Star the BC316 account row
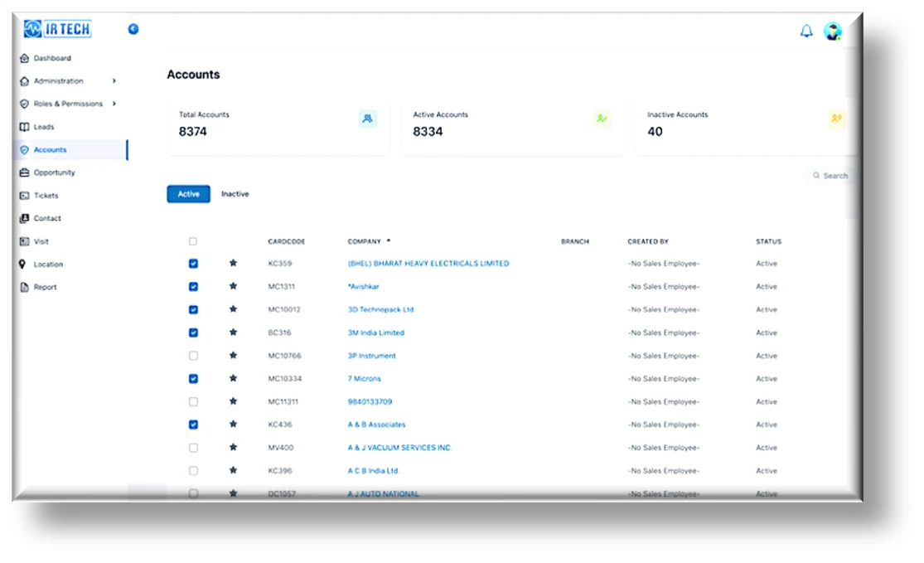 tap(234, 332)
